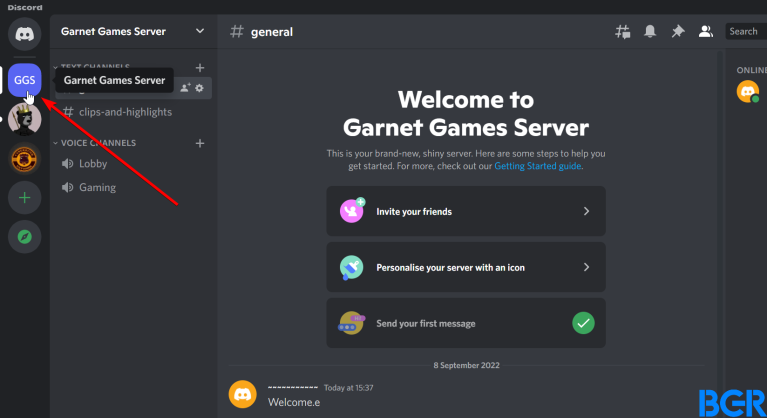Click chevron on Personalise your server
The image size is (767, 418).
tap(586, 267)
